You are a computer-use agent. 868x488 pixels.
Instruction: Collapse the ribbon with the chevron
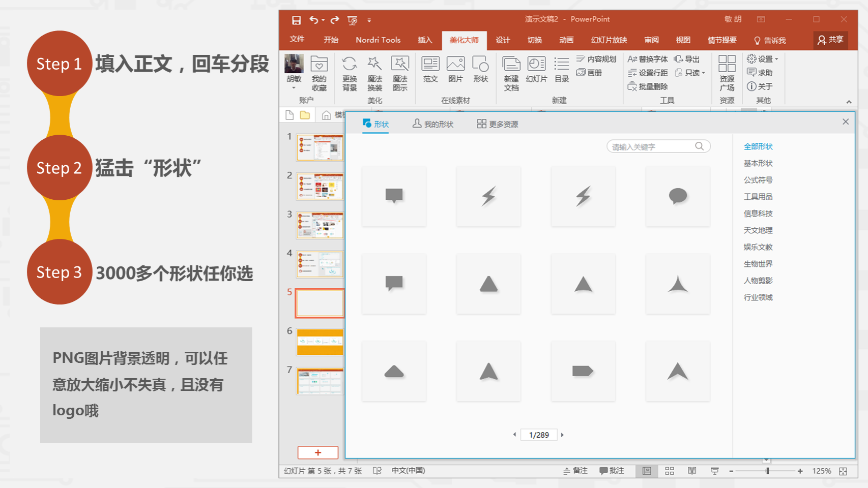(x=849, y=102)
